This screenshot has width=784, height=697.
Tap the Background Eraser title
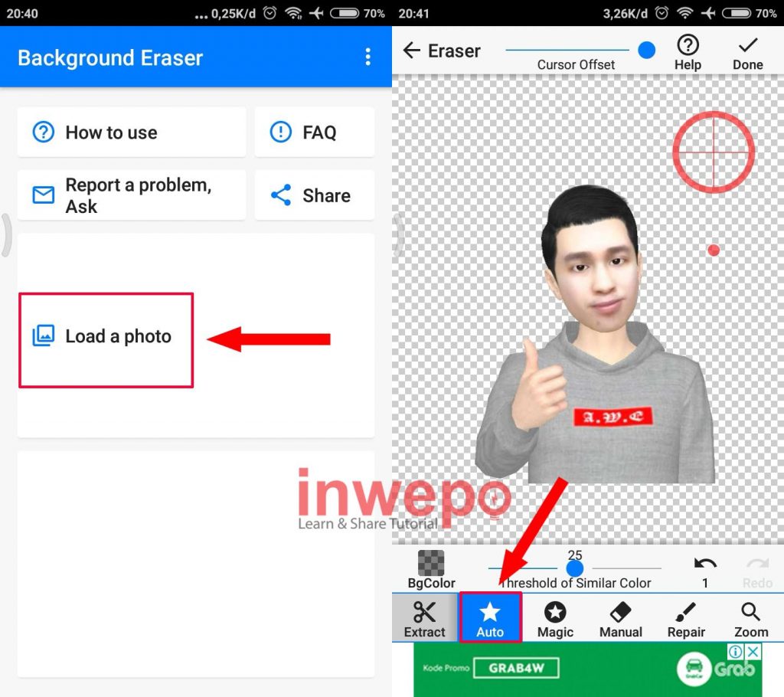[110, 57]
